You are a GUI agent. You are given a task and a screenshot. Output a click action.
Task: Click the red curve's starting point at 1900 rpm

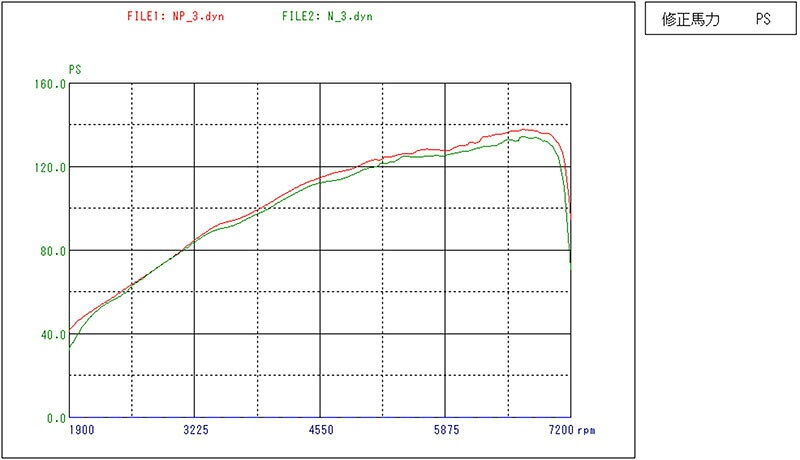pos(70,328)
